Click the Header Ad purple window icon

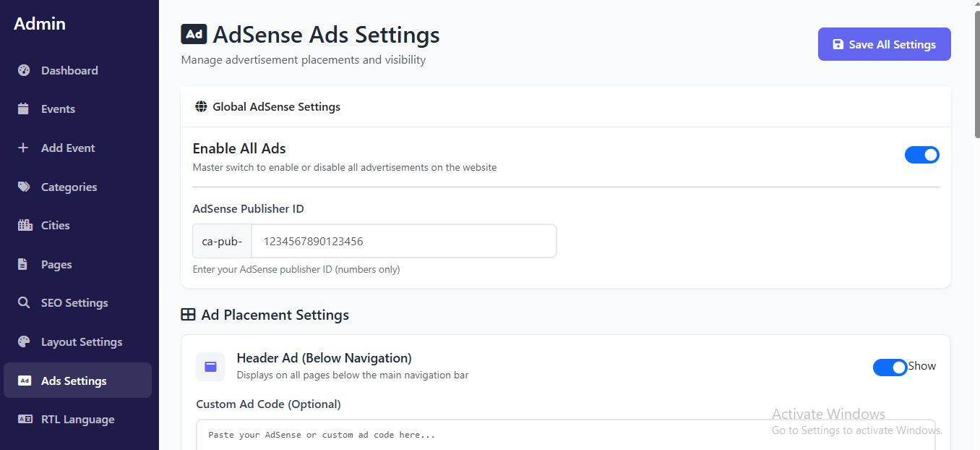210,367
